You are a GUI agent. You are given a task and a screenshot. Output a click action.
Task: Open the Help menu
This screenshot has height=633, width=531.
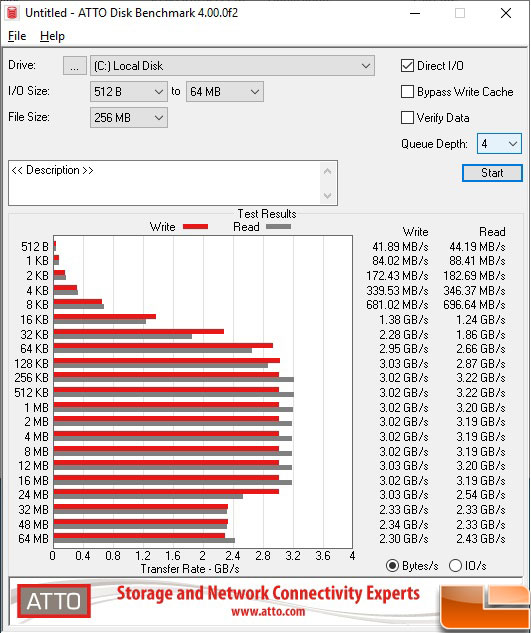click(52, 36)
